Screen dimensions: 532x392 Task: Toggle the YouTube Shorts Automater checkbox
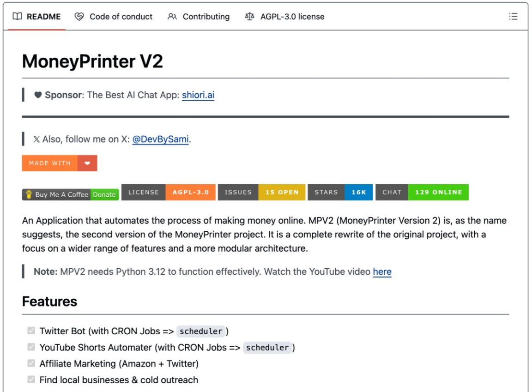[31, 347]
